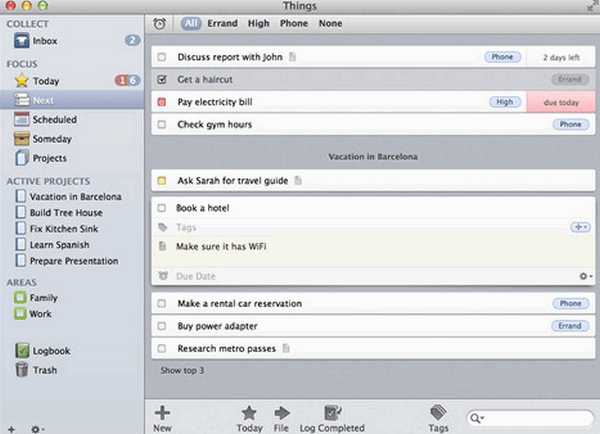Select Next in the sidebar
The height and width of the screenshot is (434, 600).
click(x=72, y=100)
